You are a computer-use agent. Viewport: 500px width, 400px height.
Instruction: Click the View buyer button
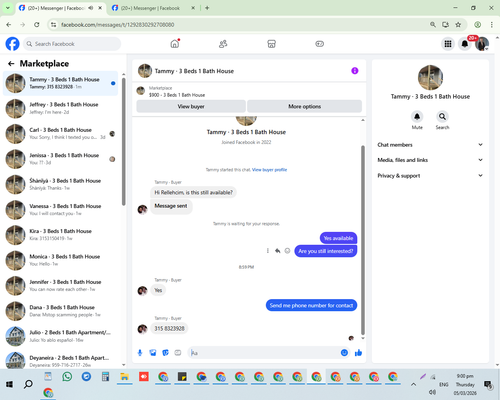191,106
